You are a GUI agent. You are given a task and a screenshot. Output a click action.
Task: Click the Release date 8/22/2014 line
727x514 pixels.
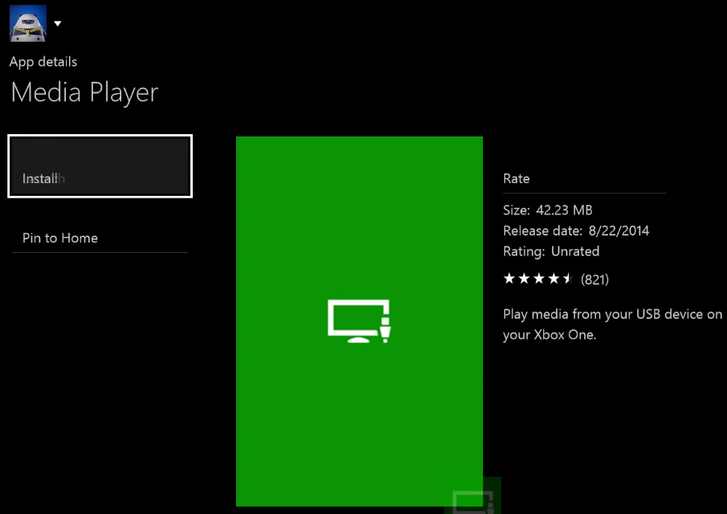click(575, 231)
